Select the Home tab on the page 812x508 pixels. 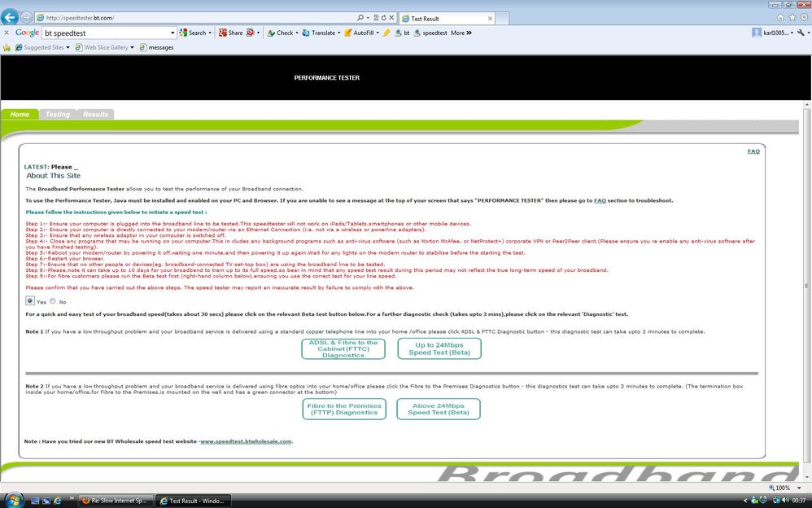[20, 114]
